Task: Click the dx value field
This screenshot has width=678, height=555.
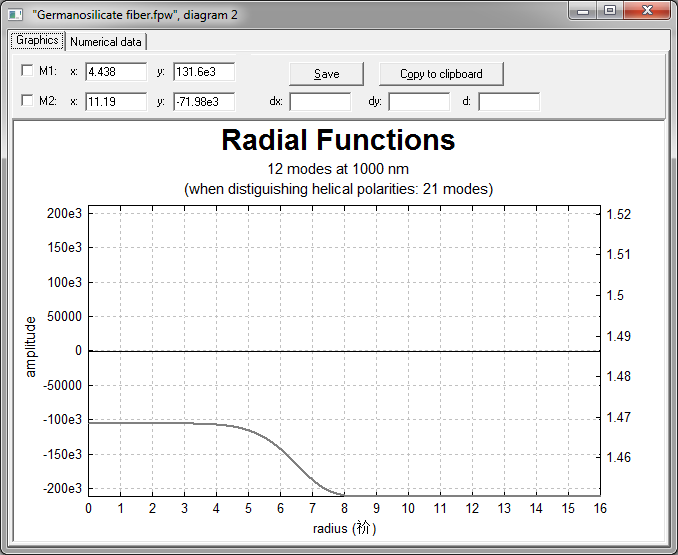Action: [x=320, y=102]
